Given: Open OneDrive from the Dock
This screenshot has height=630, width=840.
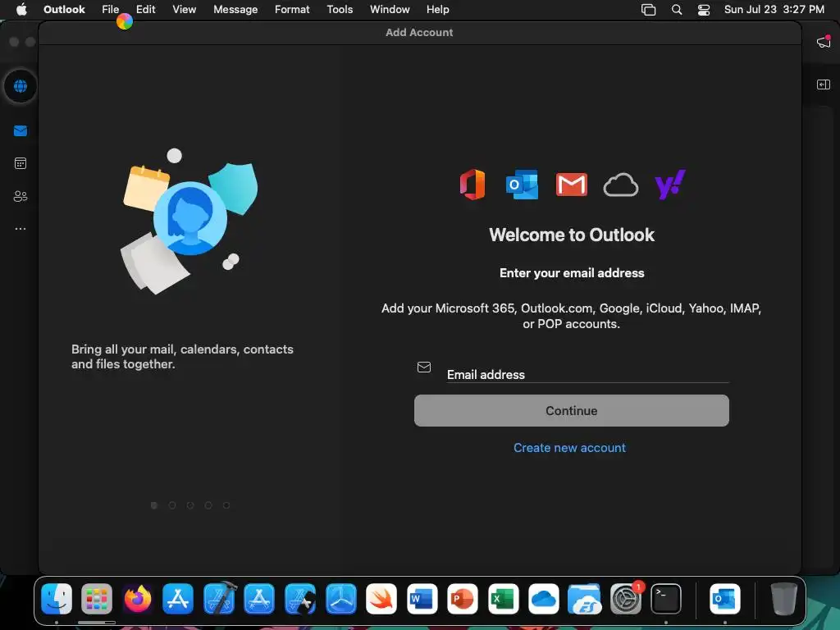Looking at the screenshot, I should [544, 598].
